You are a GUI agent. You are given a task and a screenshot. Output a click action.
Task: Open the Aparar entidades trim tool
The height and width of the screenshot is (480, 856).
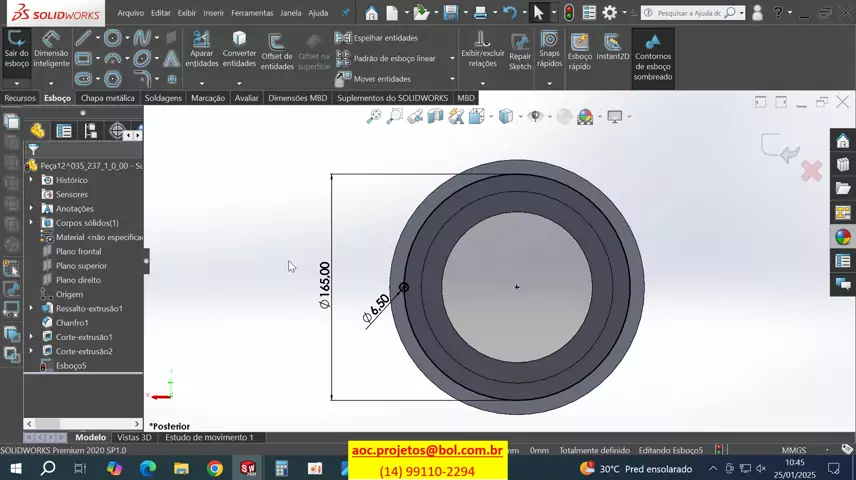pyautogui.click(x=201, y=42)
